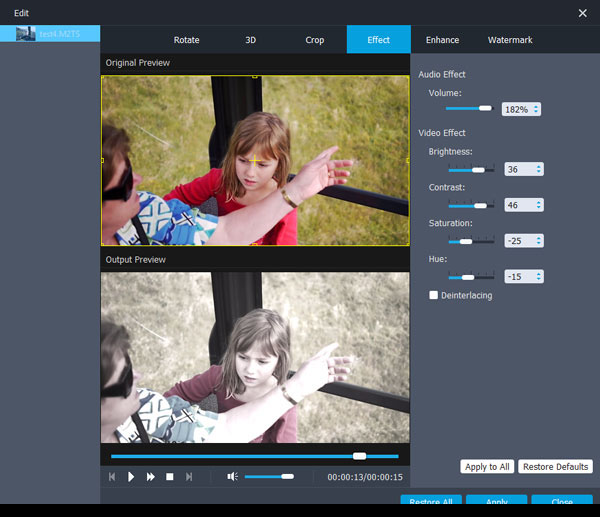600x517 pixels.
Task: Go to the Enhance tab
Action: [x=442, y=40]
